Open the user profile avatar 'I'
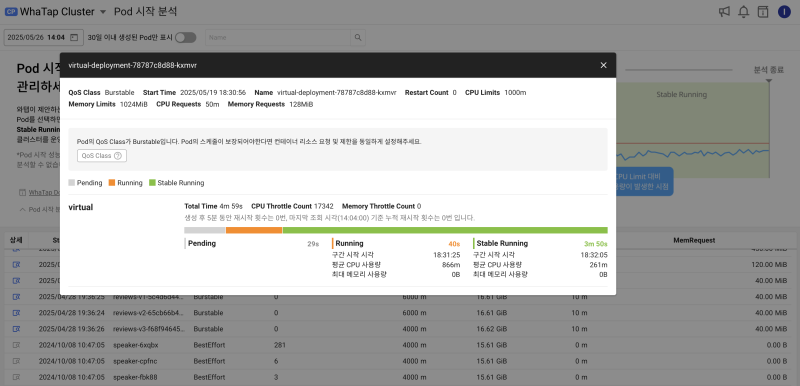The height and width of the screenshot is (386, 800). click(x=784, y=12)
